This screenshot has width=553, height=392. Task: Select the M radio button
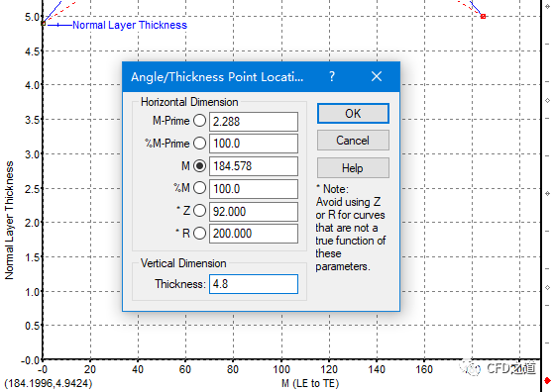[x=199, y=165]
